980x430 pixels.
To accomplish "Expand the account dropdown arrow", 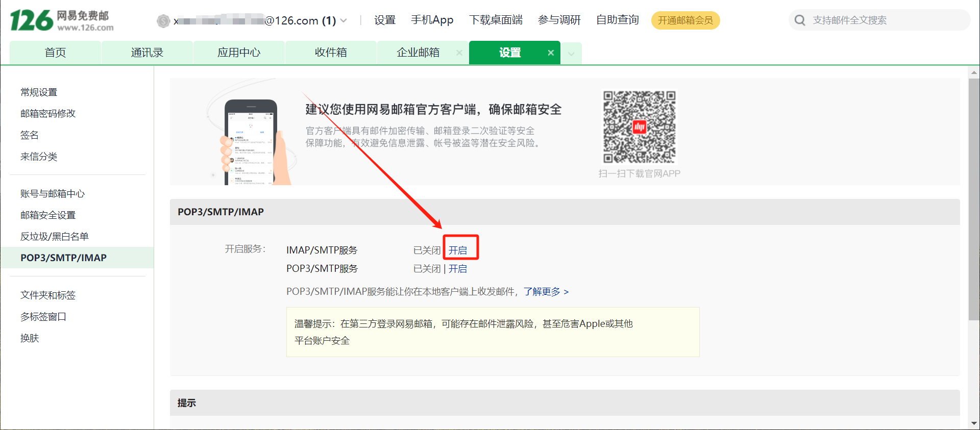I will click(x=344, y=21).
